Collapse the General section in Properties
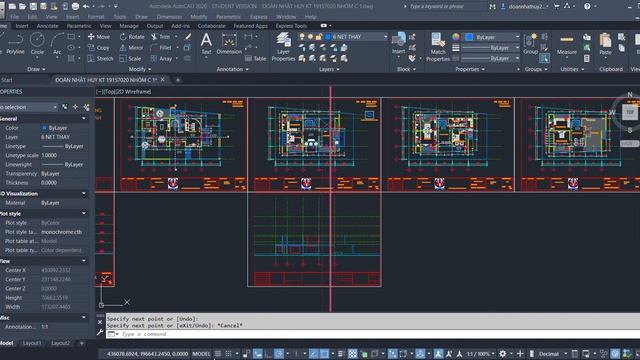This screenshot has width=640, height=360. (x=84, y=118)
